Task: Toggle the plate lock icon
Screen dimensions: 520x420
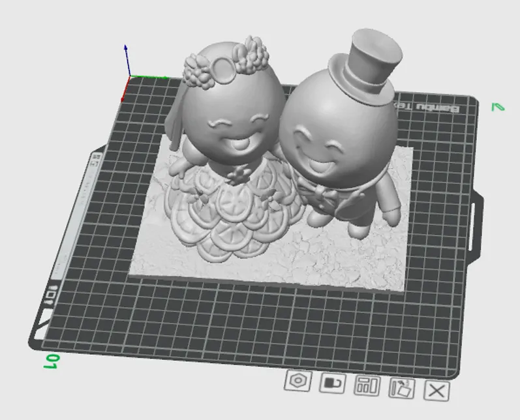Action: tap(332, 383)
